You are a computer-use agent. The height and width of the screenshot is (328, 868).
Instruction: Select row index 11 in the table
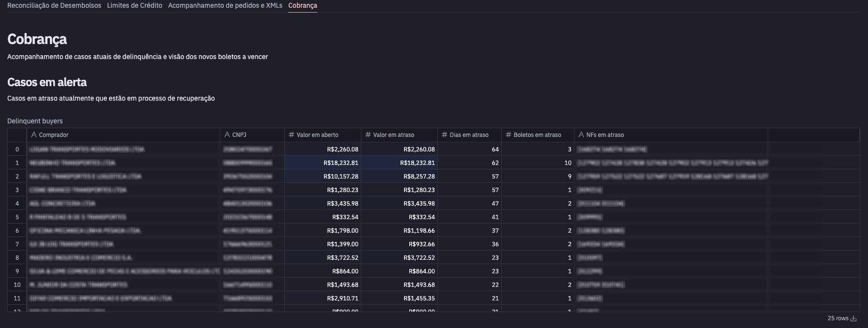tap(17, 298)
